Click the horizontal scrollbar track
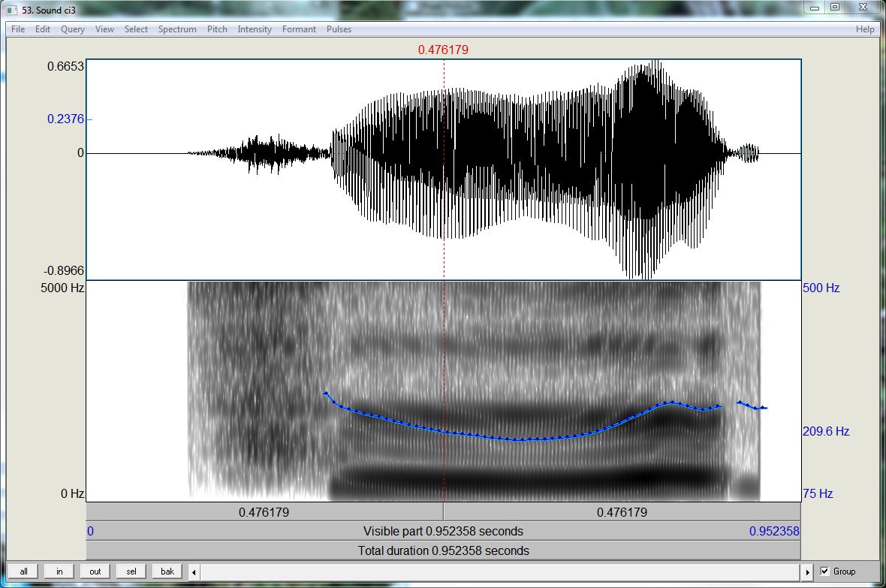Image resolution: width=886 pixels, height=588 pixels. point(501,572)
